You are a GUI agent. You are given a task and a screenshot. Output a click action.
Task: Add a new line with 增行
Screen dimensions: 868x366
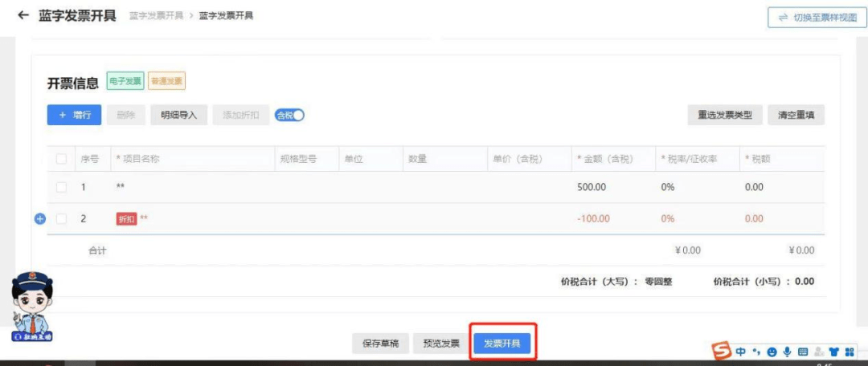pos(74,115)
